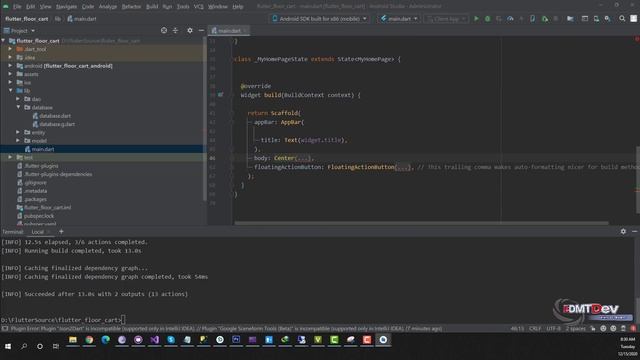Click the Windows Start button
Screen dimensions: 640x360
pyautogui.click(x=8, y=347)
